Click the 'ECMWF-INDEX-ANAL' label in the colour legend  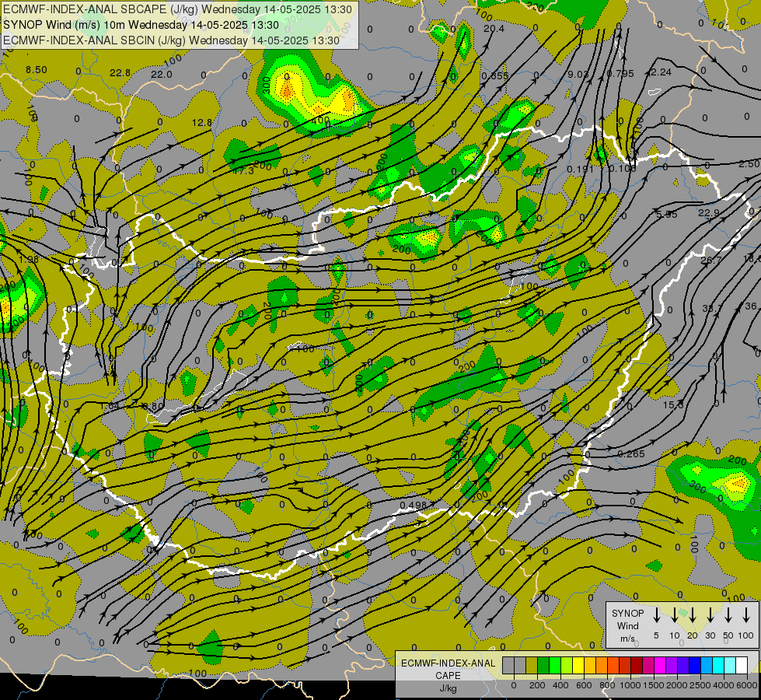448,663
